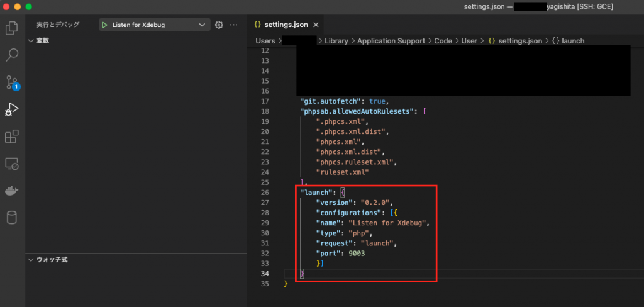Open the Extensions view icon
The image size is (644, 307).
point(12,137)
